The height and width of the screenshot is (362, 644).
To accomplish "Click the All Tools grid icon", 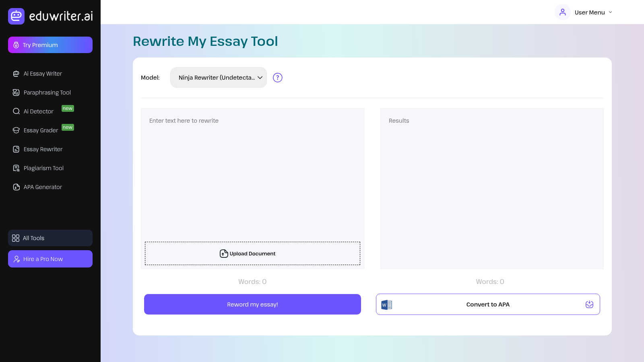I will click(x=16, y=238).
